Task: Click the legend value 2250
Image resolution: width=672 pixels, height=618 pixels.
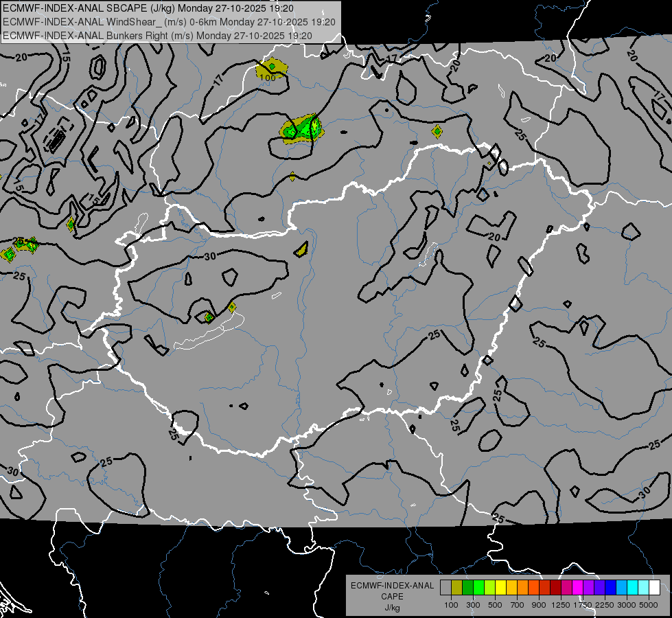Action: [605, 605]
